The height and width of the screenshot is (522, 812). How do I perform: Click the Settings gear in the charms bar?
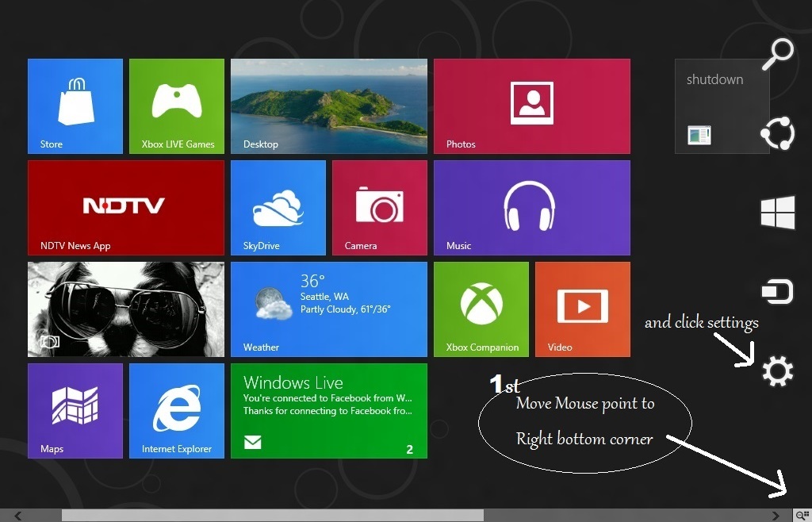click(x=778, y=371)
